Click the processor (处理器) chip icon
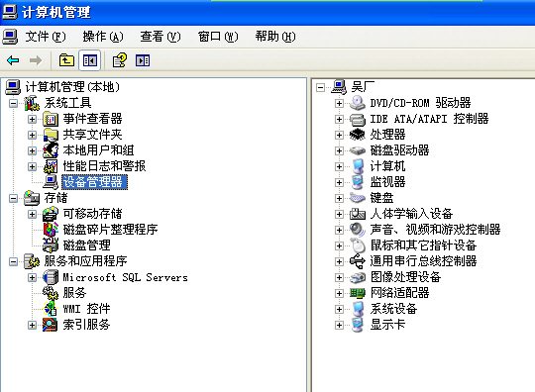Viewport: 535px width, 392px height. coord(358,135)
